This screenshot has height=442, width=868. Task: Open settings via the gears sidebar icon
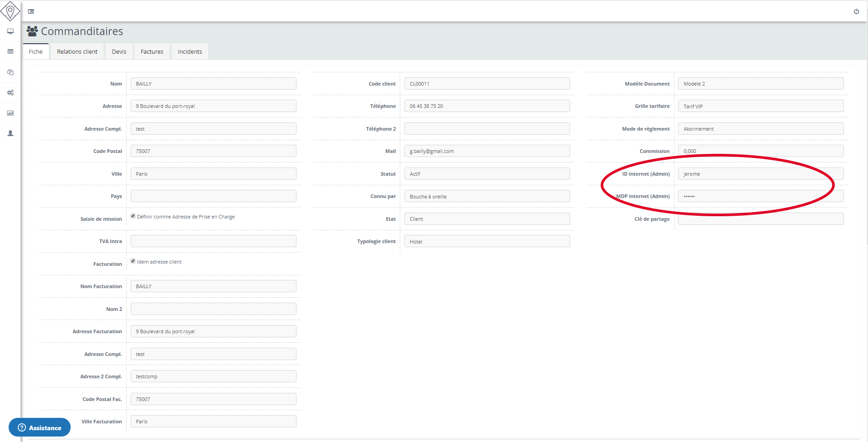[x=10, y=92]
